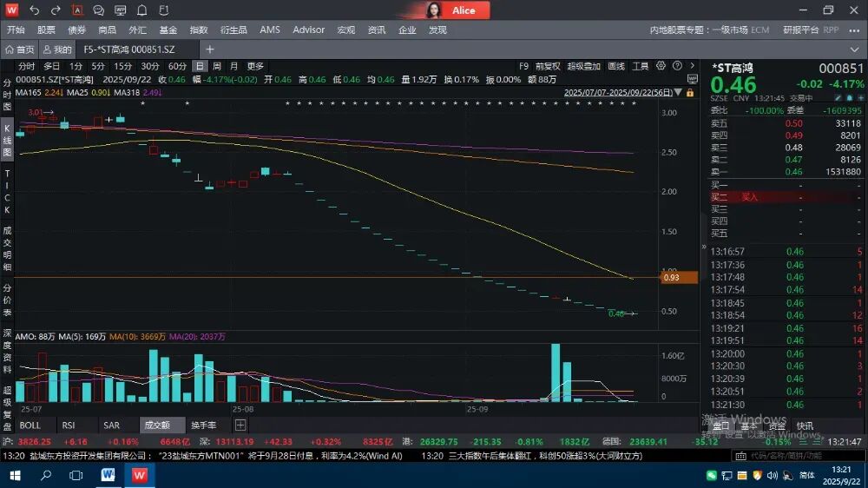
Task: Open the chart settings gear icon
Action: [x=661, y=65]
